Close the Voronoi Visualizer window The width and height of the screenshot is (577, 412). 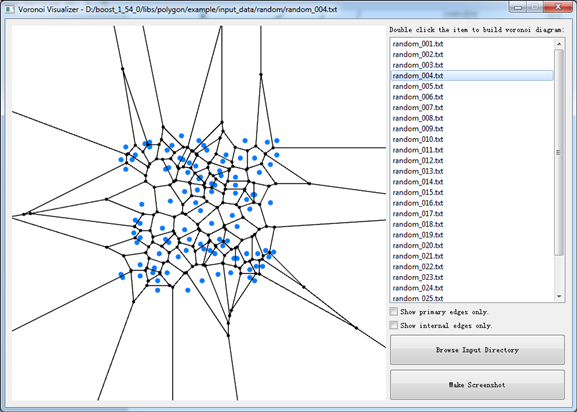[x=558, y=7]
